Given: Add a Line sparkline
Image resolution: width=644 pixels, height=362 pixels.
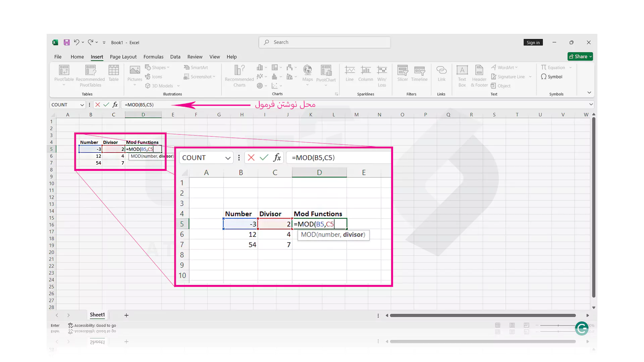Looking at the screenshot, I should tap(350, 73).
